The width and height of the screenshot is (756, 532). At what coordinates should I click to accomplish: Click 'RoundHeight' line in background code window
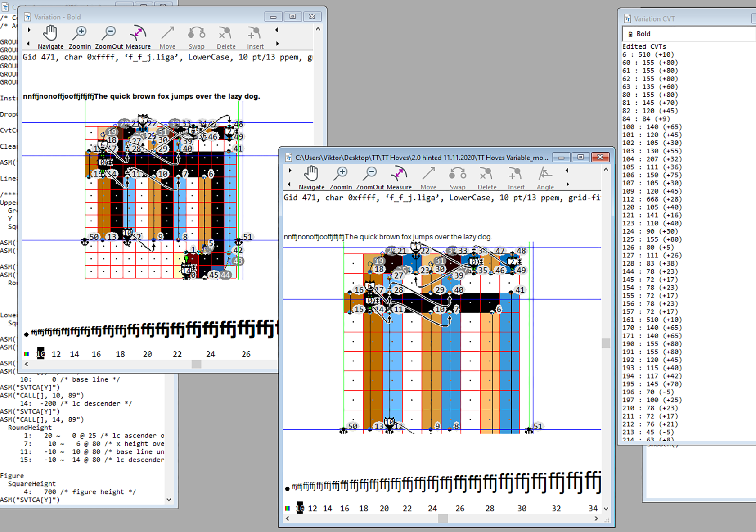tap(30, 428)
